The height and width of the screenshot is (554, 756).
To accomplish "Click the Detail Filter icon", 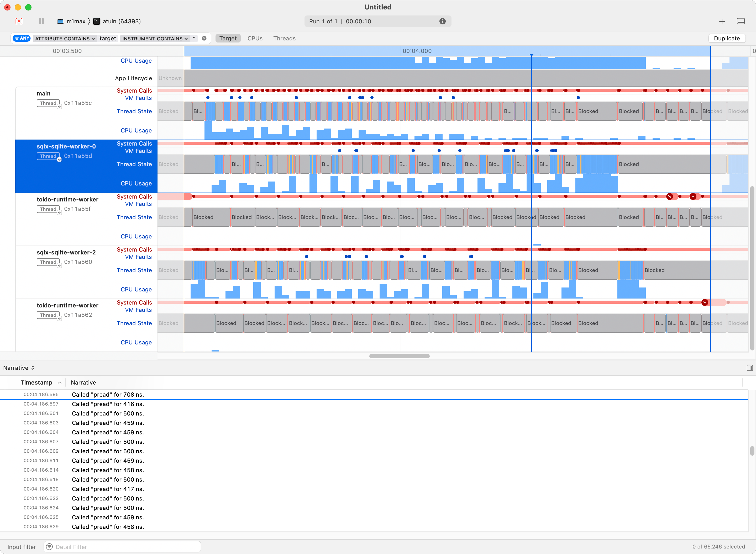I will tap(49, 547).
